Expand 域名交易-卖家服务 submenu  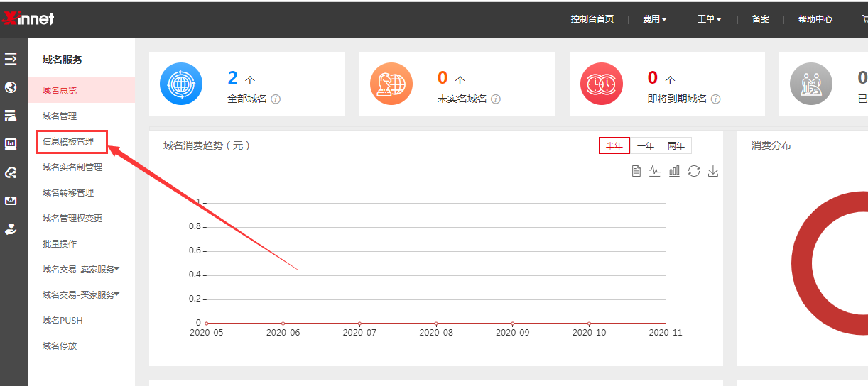81,270
